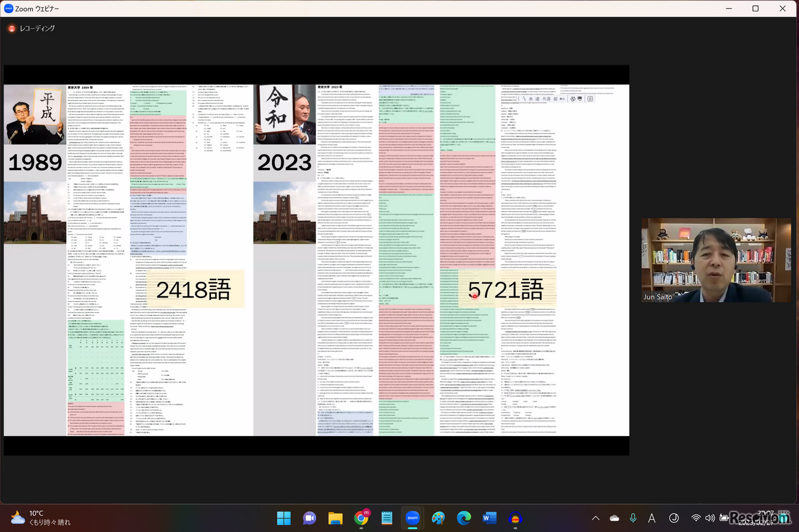Image resolution: width=799 pixels, height=532 pixels.
Task: Click the IME 'A' input mode indicator
Action: (x=652, y=518)
